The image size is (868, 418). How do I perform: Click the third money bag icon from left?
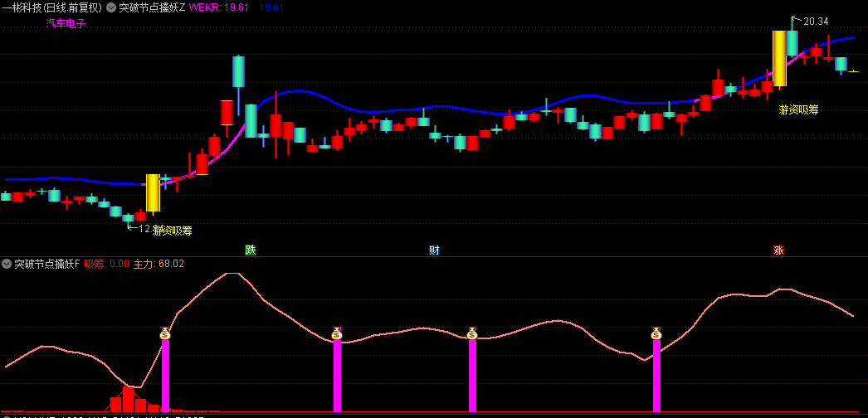(471, 333)
